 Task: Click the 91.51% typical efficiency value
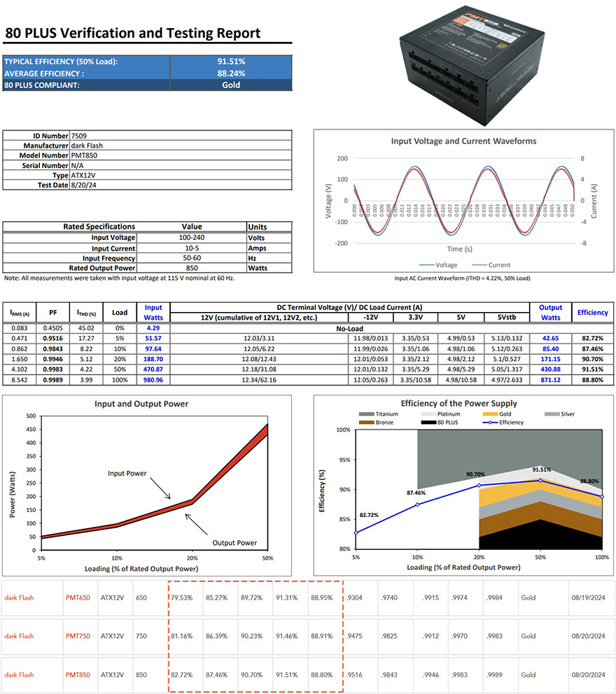[x=231, y=62]
